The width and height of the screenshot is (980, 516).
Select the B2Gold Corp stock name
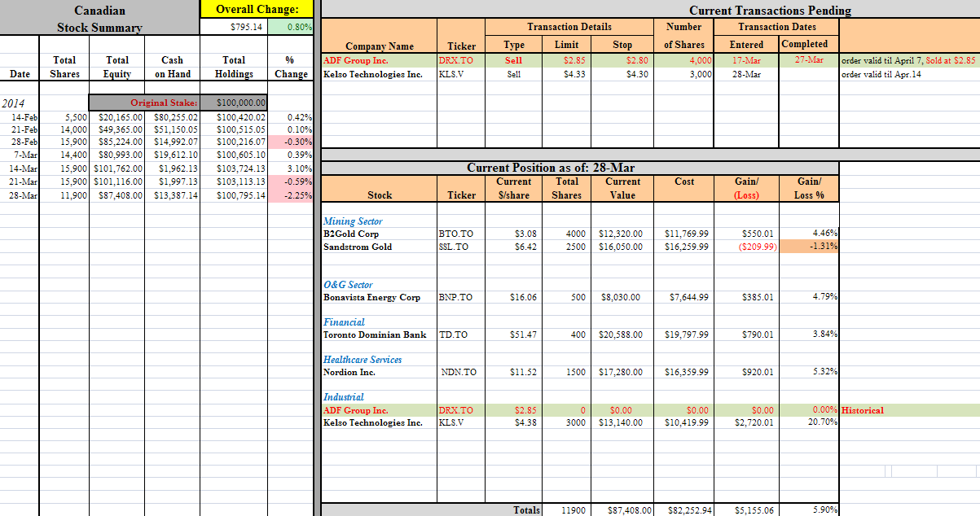(351, 234)
